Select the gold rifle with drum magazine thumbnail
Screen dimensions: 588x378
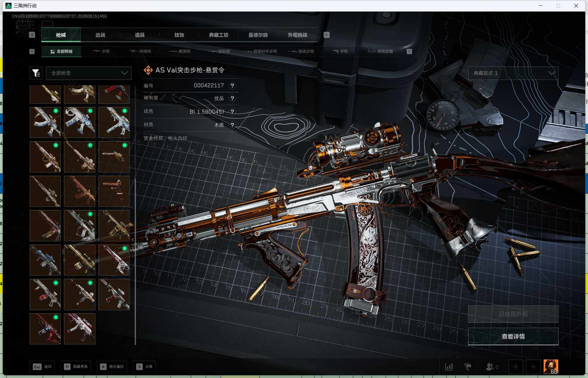pos(79,260)
